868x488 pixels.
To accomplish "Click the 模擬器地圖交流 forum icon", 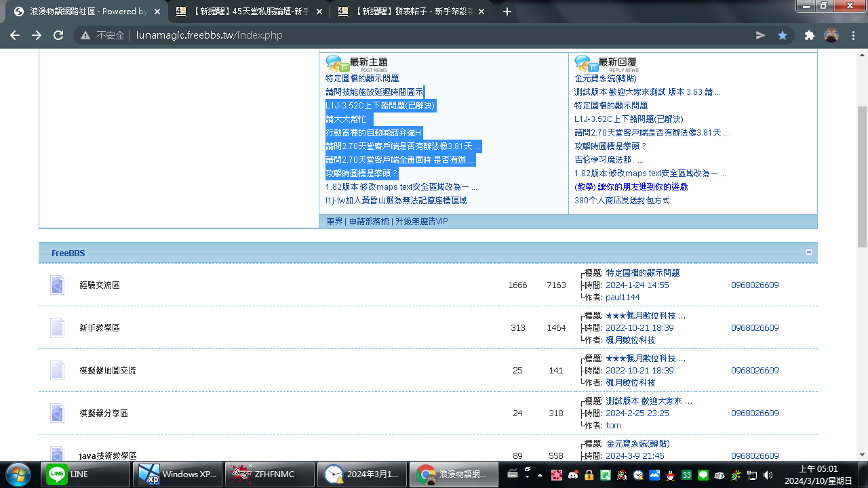I will coord(57,371).
